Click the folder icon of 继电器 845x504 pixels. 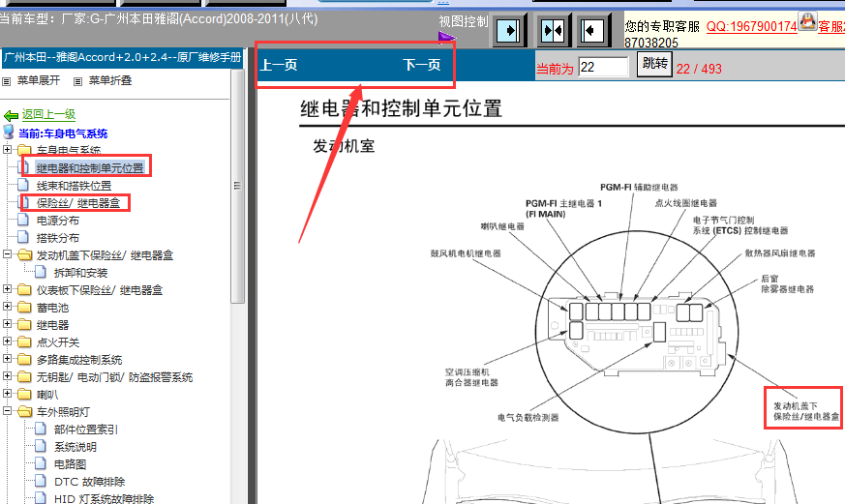click(x=23, y=325)
